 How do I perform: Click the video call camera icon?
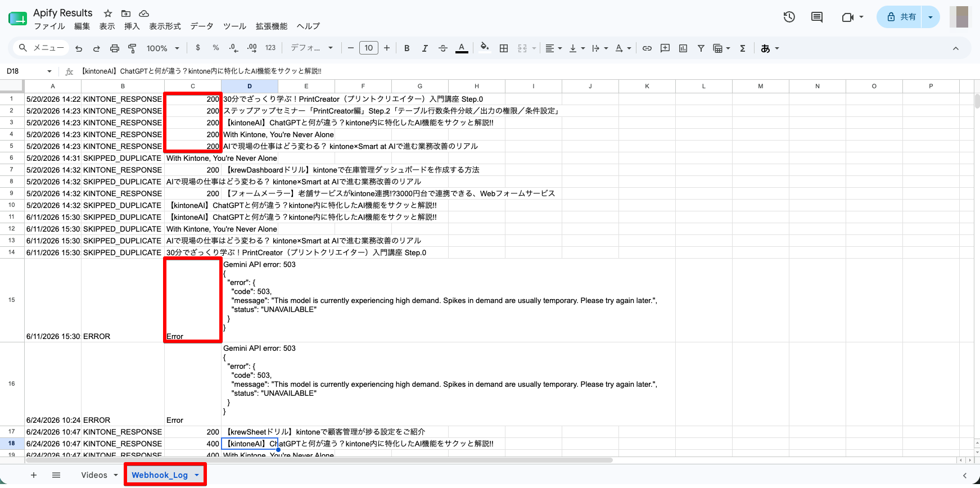[848, 17]
